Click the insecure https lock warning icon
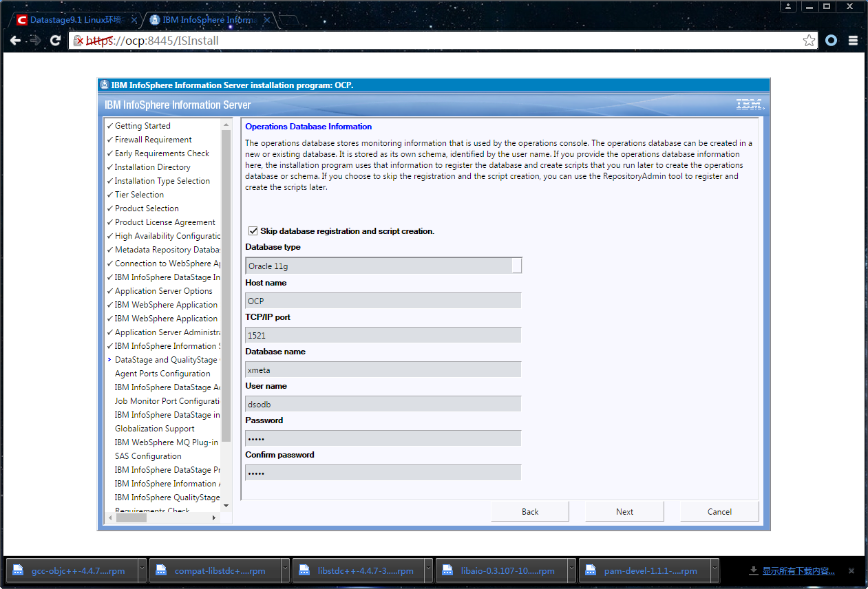 78,41
